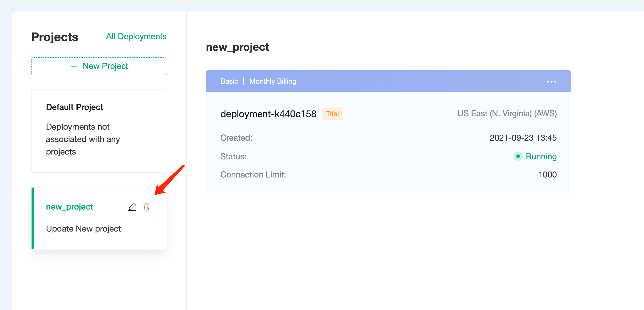644x310 pixels.
Task: Click the plus icon in New Project button
Action: (x=74, y=66)
